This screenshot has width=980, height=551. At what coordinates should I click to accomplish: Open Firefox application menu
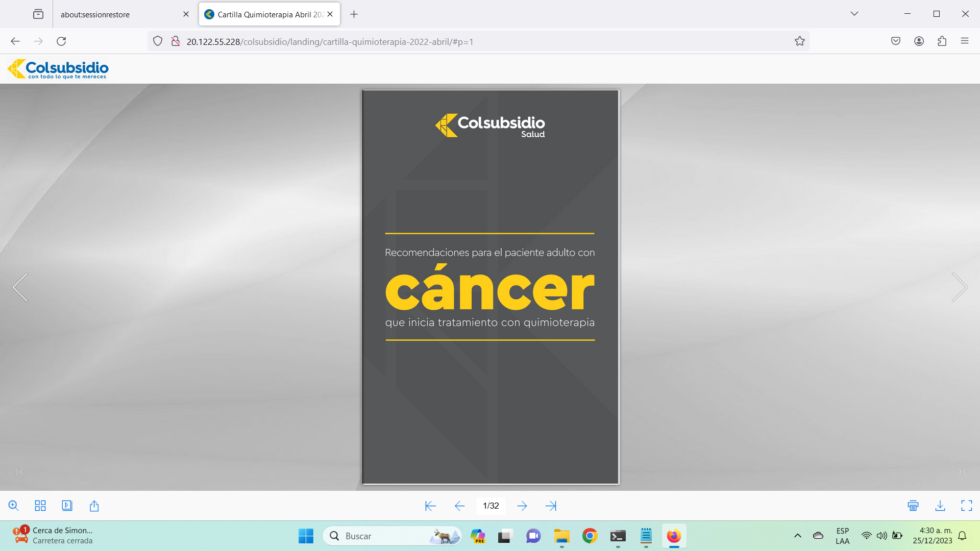click(964, 41)
